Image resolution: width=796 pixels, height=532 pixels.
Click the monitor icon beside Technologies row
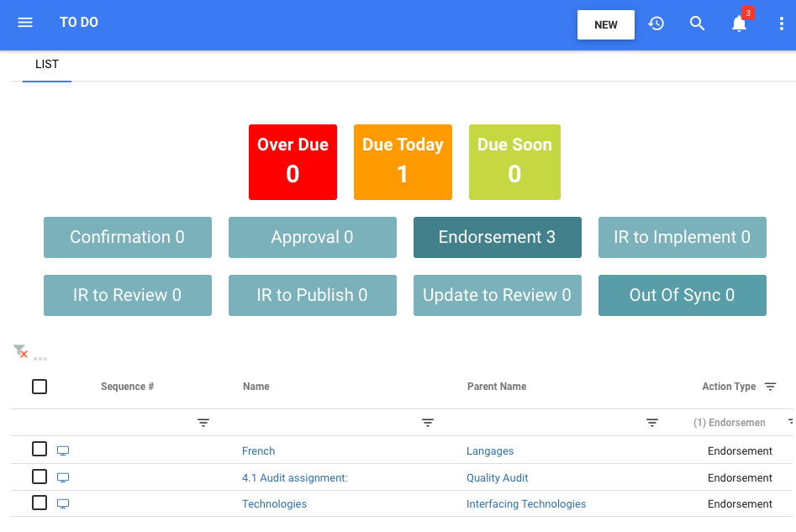(63, 504)
